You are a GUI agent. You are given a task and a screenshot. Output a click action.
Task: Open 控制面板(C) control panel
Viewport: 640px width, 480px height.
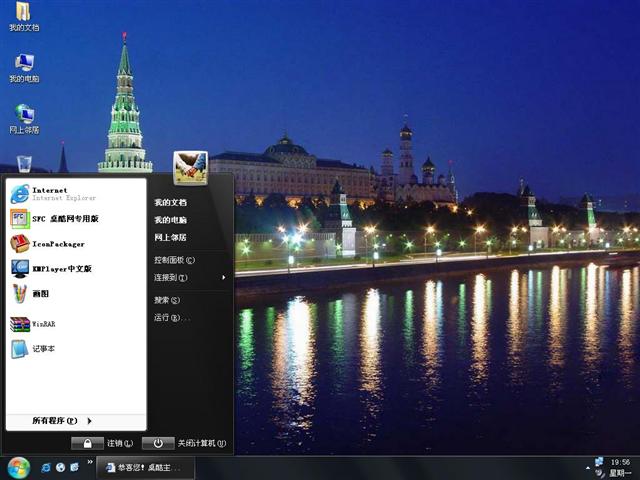click(174, 260)
